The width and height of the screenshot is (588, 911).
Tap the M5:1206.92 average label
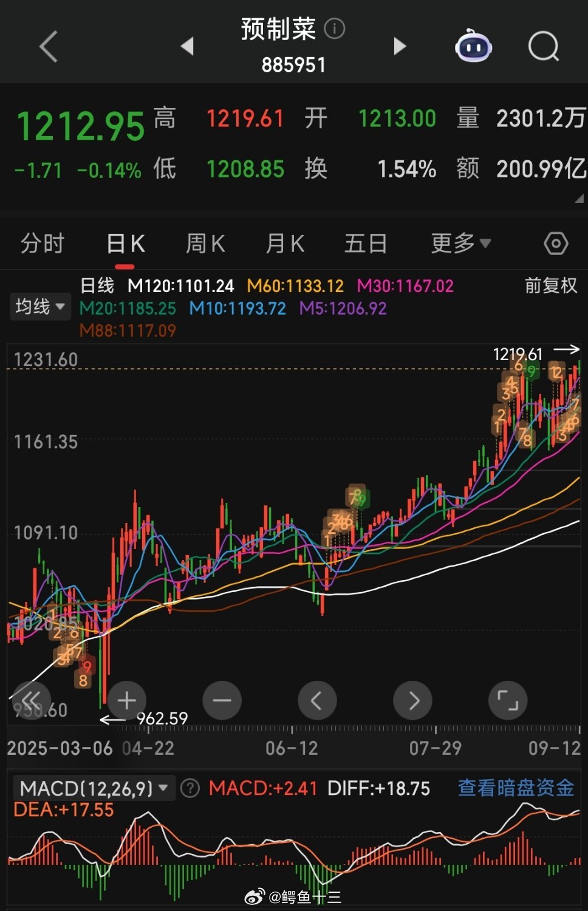(x=343, y=308)
